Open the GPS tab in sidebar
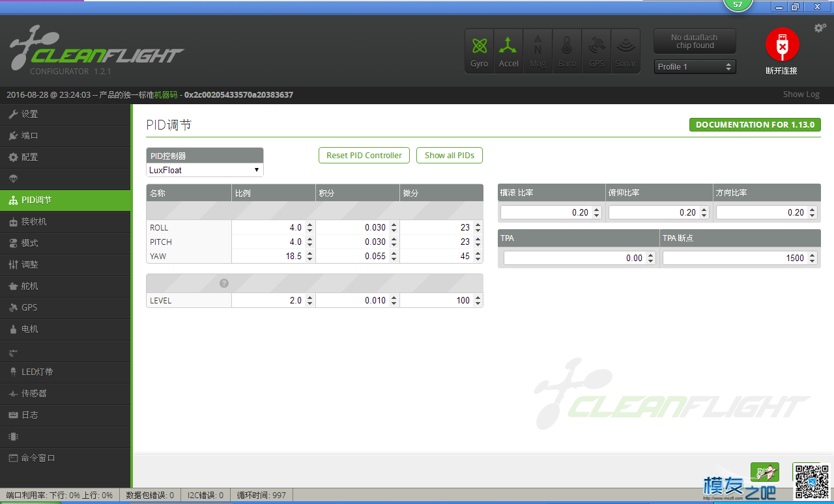 click(x=65, y=307)
